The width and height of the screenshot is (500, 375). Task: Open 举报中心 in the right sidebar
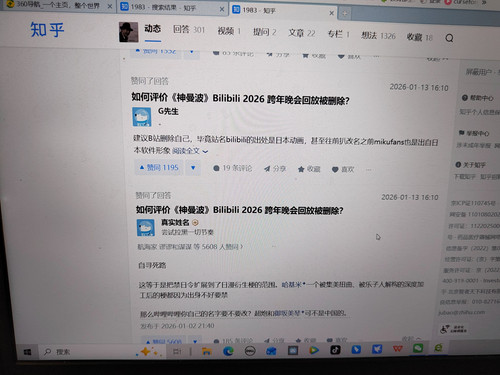pyautogui.click(x=474, y=133)
